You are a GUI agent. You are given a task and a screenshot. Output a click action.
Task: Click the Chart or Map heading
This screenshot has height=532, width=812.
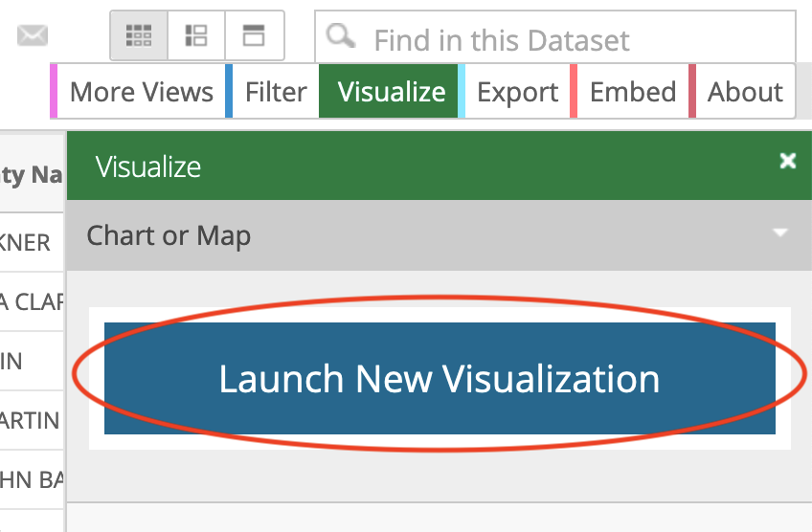point(169,235)
